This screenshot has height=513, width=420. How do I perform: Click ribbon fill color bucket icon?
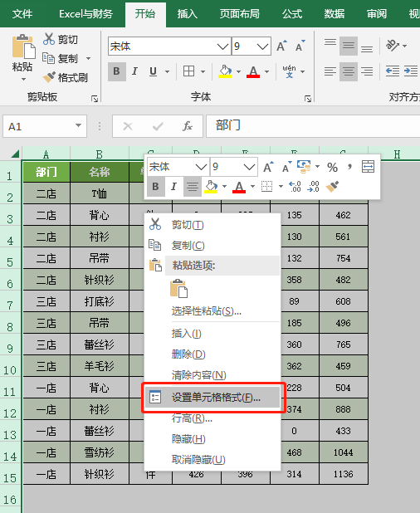pyautogui.click(x=226, y=71)
